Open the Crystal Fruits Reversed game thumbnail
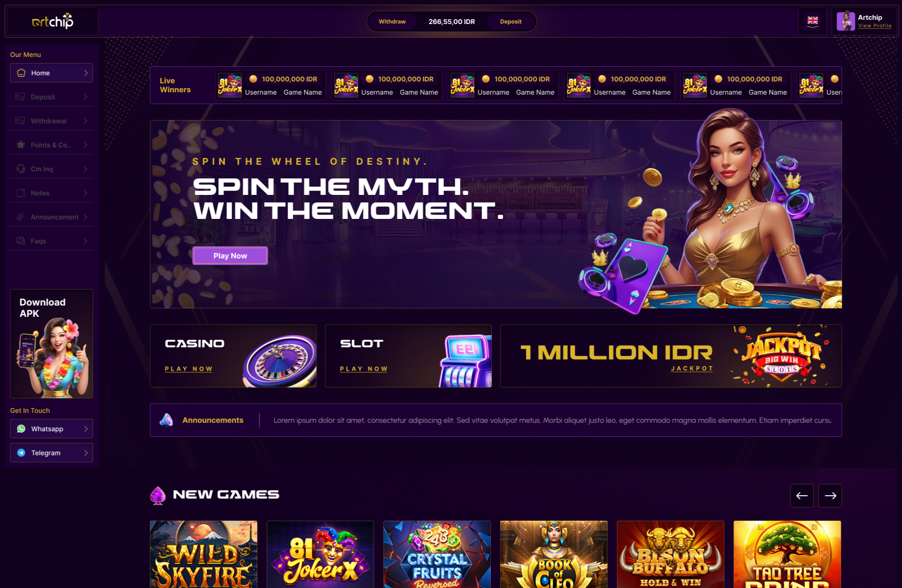The width and height of the screenshot is (902, 588). pos(437,554)
